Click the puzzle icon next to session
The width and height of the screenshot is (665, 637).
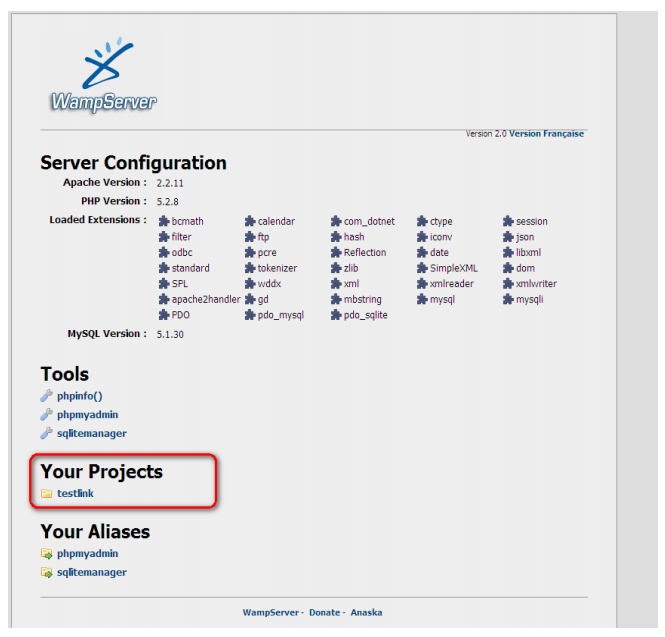[509, 221]
